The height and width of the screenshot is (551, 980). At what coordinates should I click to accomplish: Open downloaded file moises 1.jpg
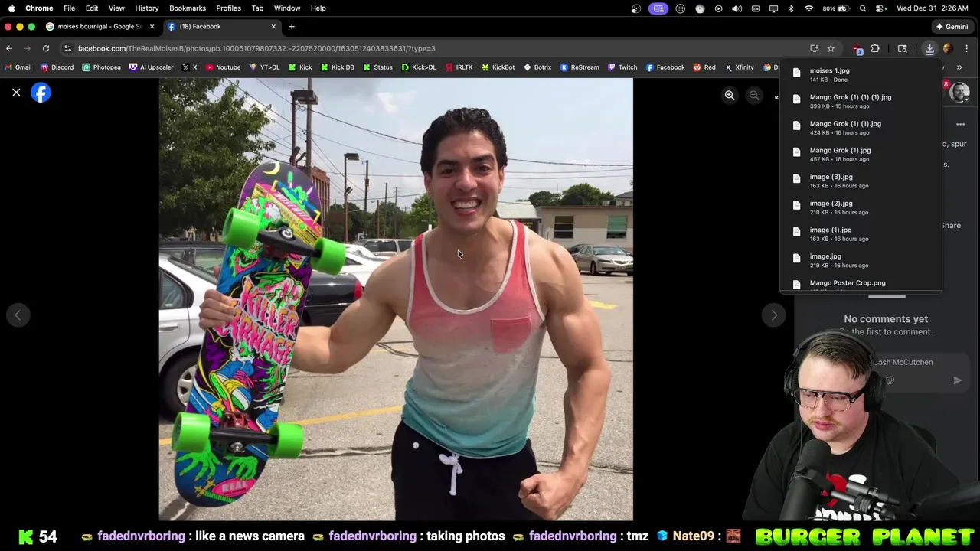point(861,75)
